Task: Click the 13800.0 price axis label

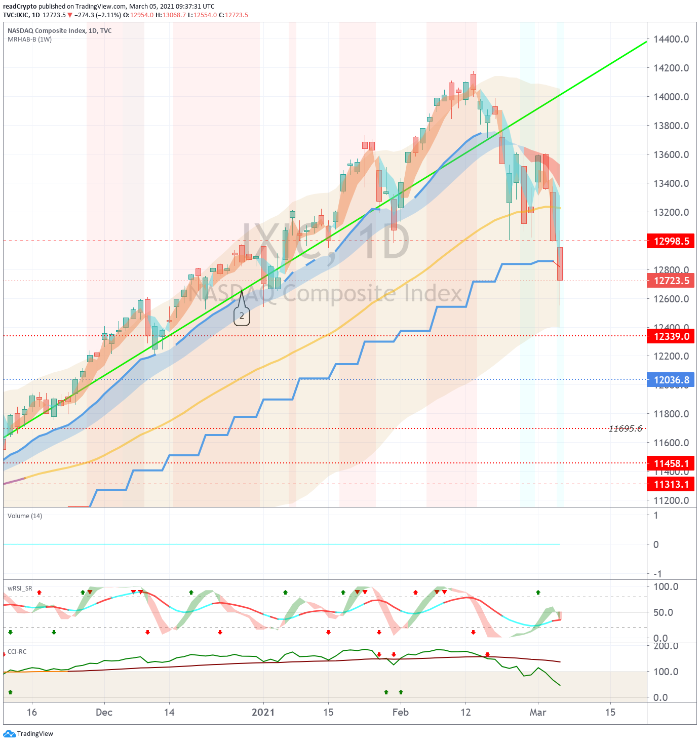Action: click(671, 126)
